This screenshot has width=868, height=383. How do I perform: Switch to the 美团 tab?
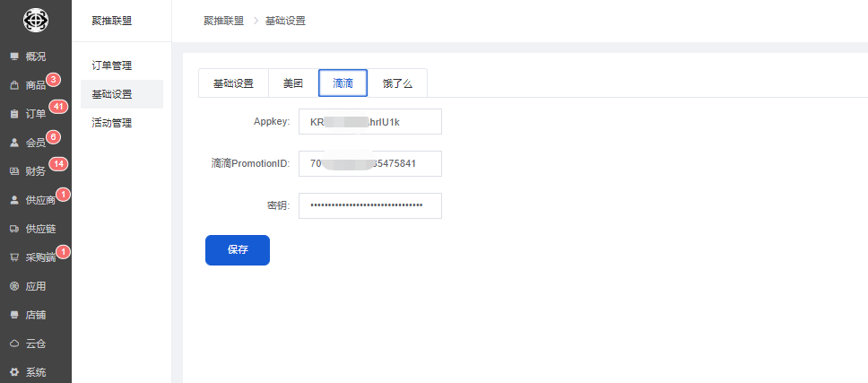[292, 83]
